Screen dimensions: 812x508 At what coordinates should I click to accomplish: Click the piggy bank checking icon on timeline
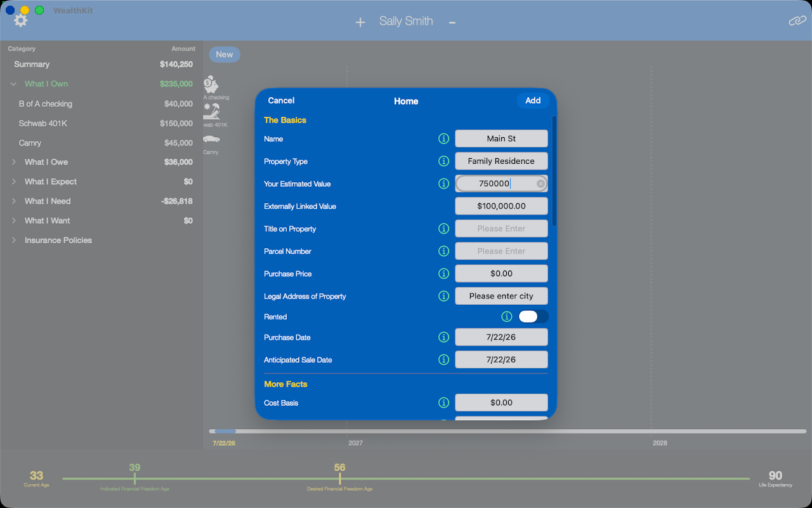tap(211, 84)
